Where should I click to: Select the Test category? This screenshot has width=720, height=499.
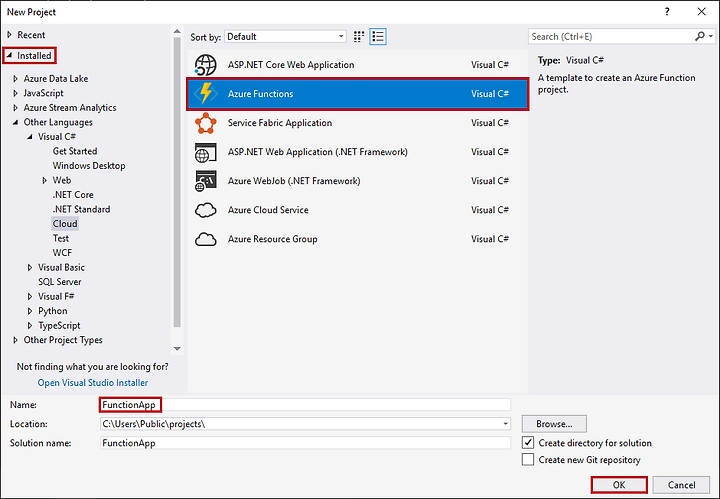61,238
